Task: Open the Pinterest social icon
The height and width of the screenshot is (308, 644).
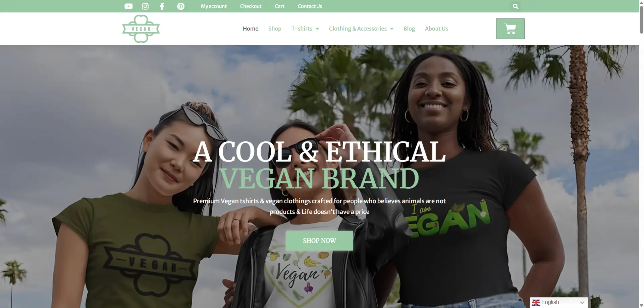Action: (181, 6)
